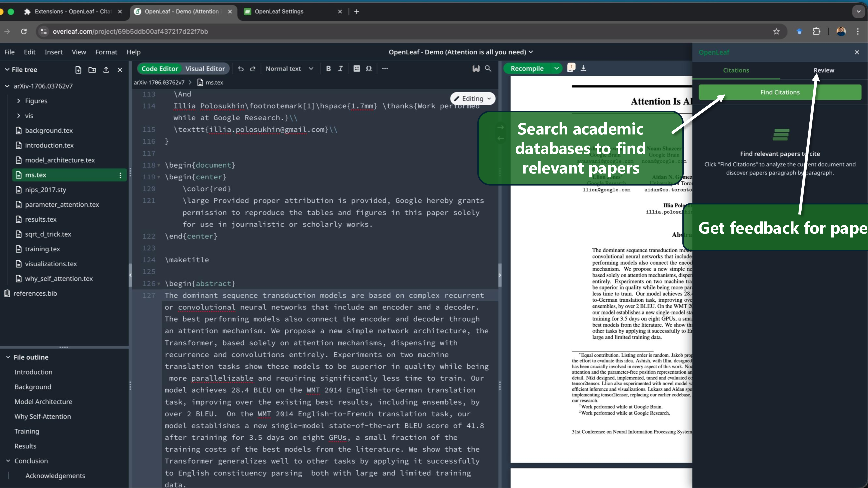Open the Insert menu

54,52
